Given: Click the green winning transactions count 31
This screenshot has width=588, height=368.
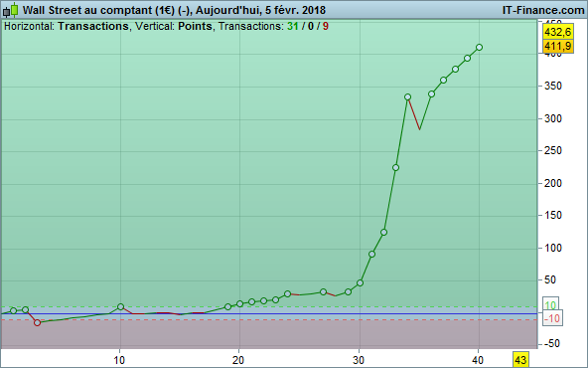Looking at the screenshot, I should 293,26.
